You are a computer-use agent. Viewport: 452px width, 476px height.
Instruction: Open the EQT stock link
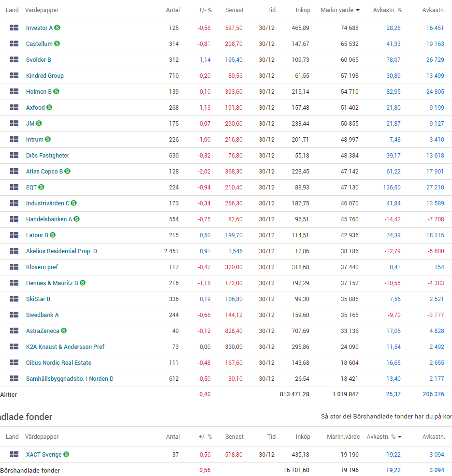31,188
